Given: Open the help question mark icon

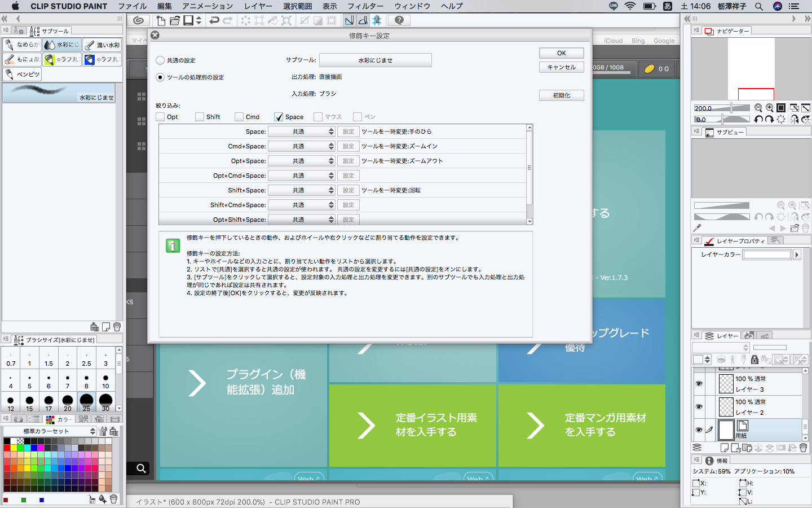Looking at the screenshot, I should (399, 20).
